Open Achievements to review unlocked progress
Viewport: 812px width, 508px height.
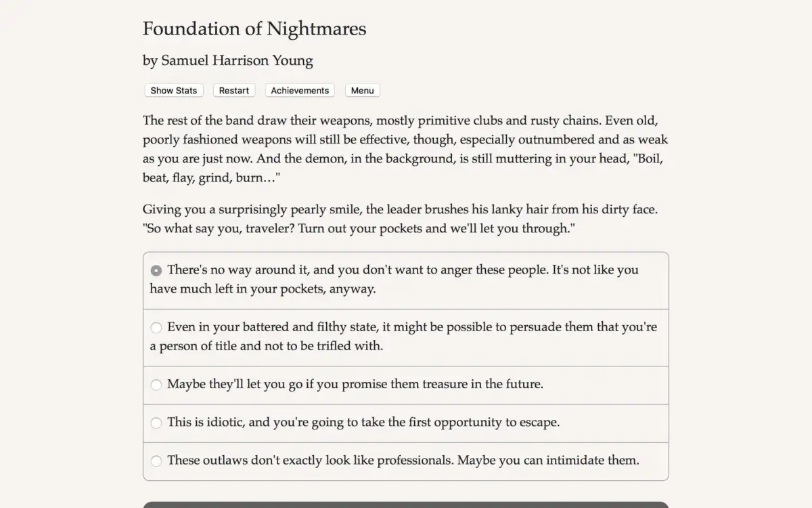(x=300, y=90)
